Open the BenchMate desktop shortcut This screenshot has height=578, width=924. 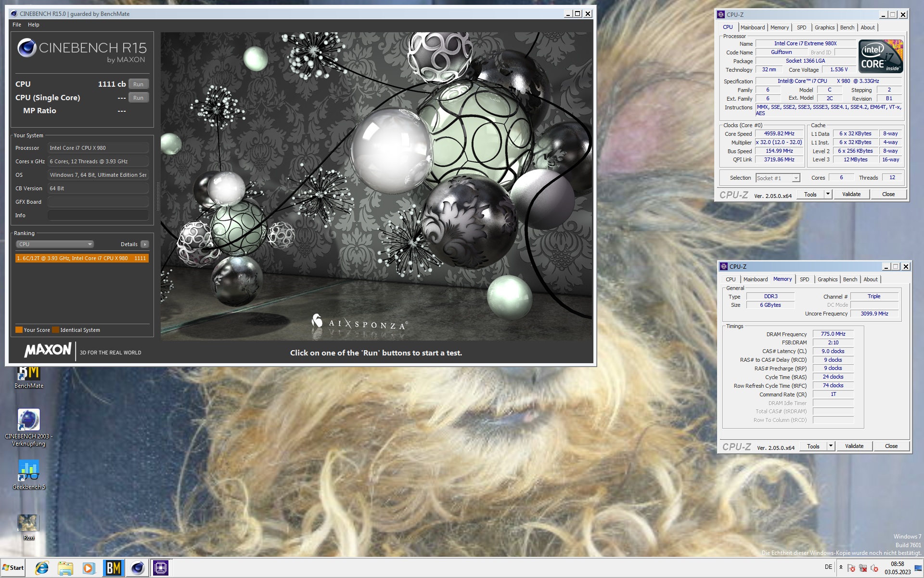tap(29, 377)
